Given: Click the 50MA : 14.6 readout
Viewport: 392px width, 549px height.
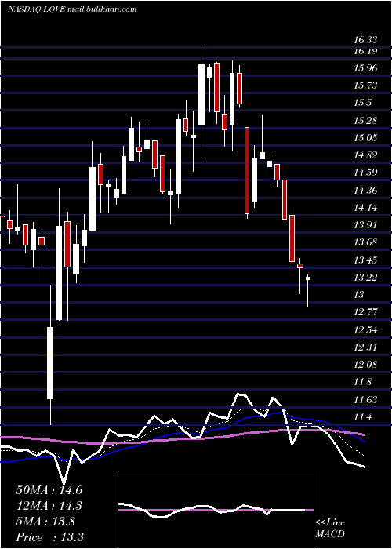Looking at the screenshot, I should coord(49,490).
